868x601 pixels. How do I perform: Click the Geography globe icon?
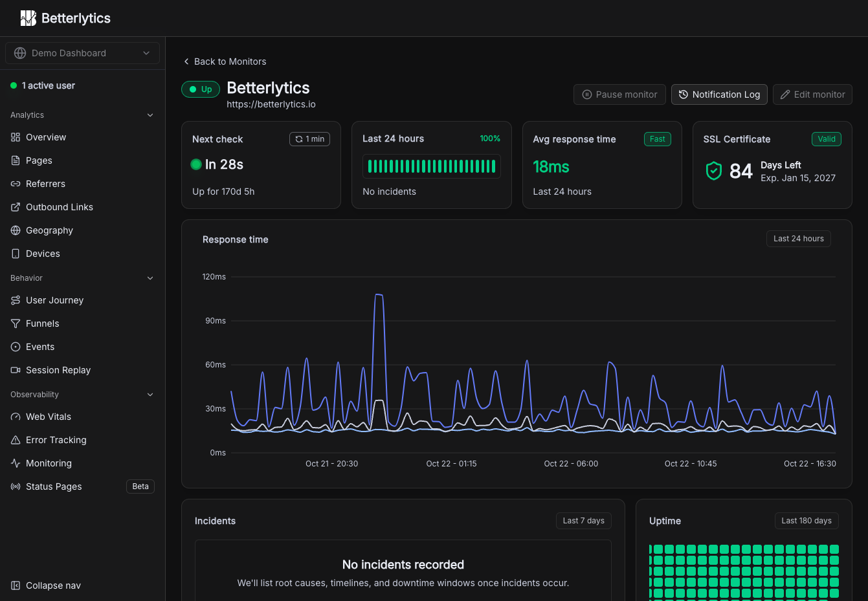click(16, 230)
